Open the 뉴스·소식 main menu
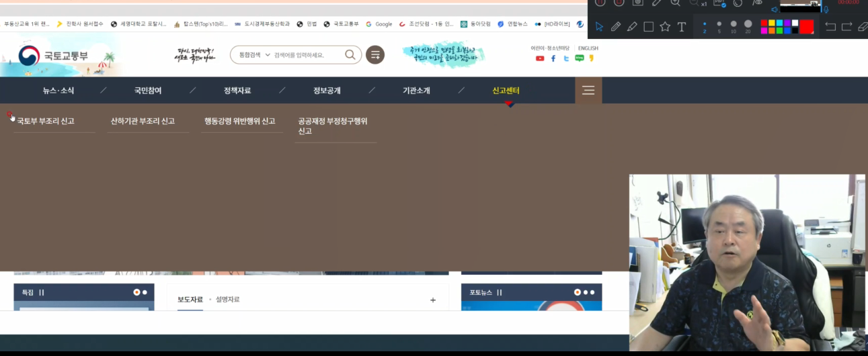Viewport: 868px width, 356px height. click(58, 91)
